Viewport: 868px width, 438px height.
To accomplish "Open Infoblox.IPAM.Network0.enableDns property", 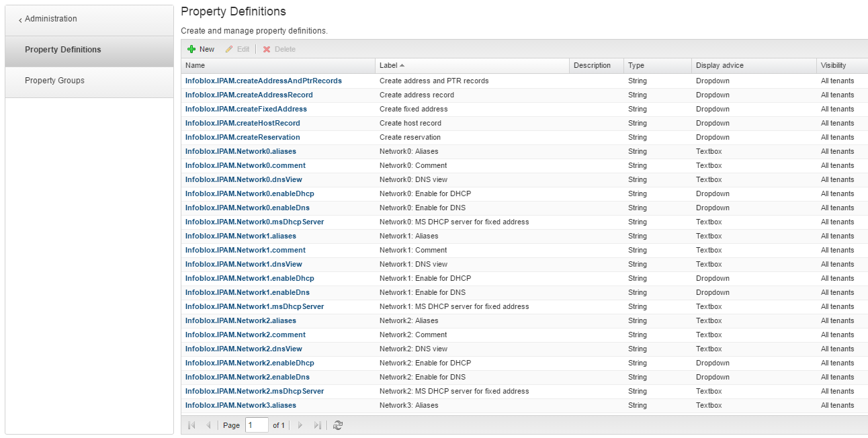I will [x=247, y=208].
